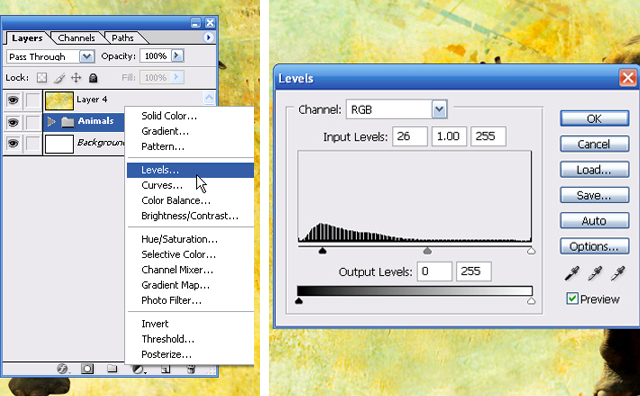
Task: Click input levels field showing 26
Action: [410, 136]
